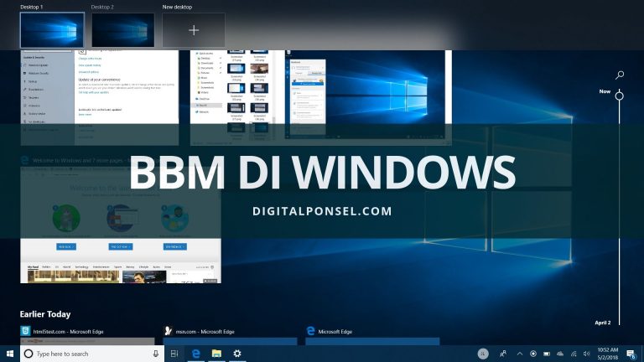
Task: Open Settings gear icon on taskbar
Action: pyautogui.click(x=237, y=354)
